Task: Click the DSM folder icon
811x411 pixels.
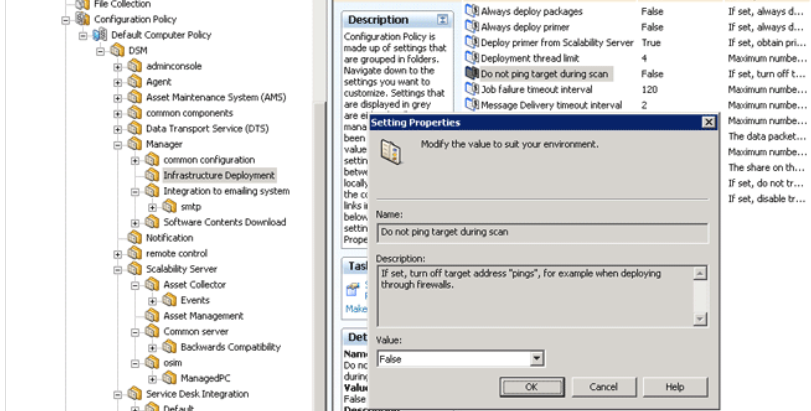Action: [x=117, y=51]
